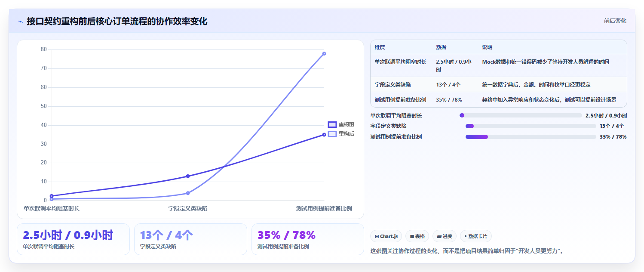Image resolution: width=644 pixels, height=272 pixels.
Task: Click x-axis label 测试用例提前准备比例
Action: pyautogui.click(x=324, y=208)
